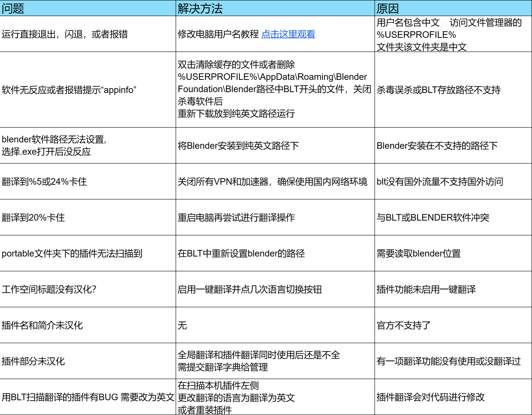The height and width of the screenshot is (415, 532).
Task: Click the cell 插件名和简介未汉化
Action: pyautogui.click(x=88, y=325)
